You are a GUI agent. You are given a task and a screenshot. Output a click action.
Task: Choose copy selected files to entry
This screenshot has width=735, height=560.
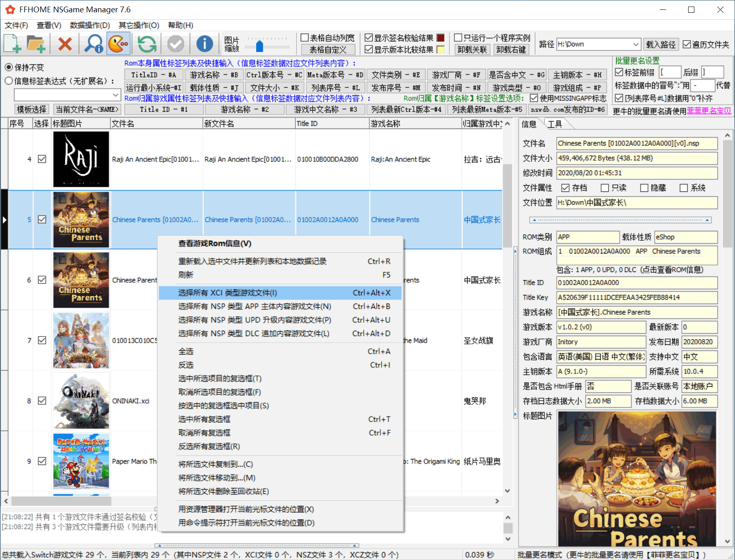(280, 464)
